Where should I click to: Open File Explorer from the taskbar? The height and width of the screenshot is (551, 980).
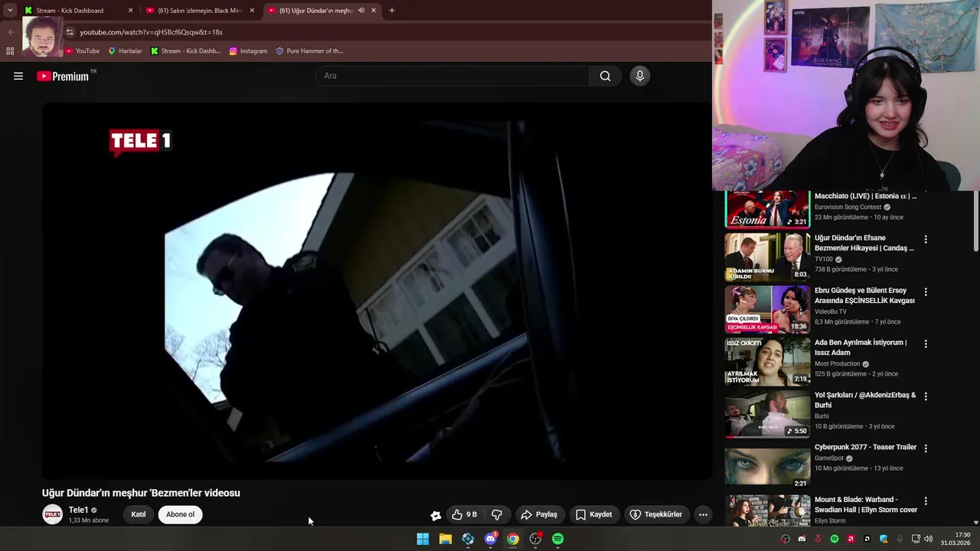[x=445, y=539]
